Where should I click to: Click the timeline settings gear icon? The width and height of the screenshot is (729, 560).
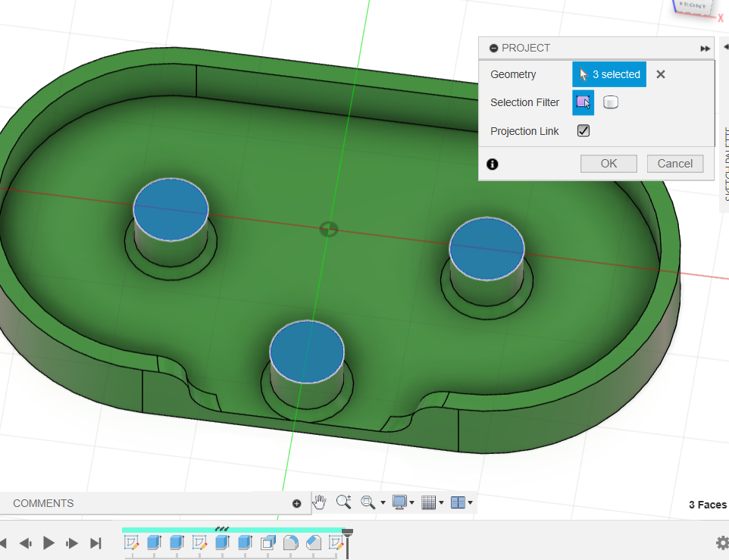click(721, 543)
